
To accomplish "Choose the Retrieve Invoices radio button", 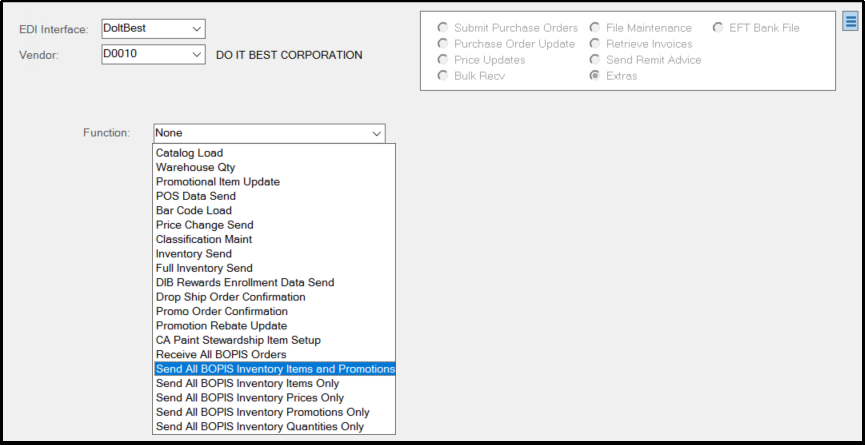I will click(595, 44).
